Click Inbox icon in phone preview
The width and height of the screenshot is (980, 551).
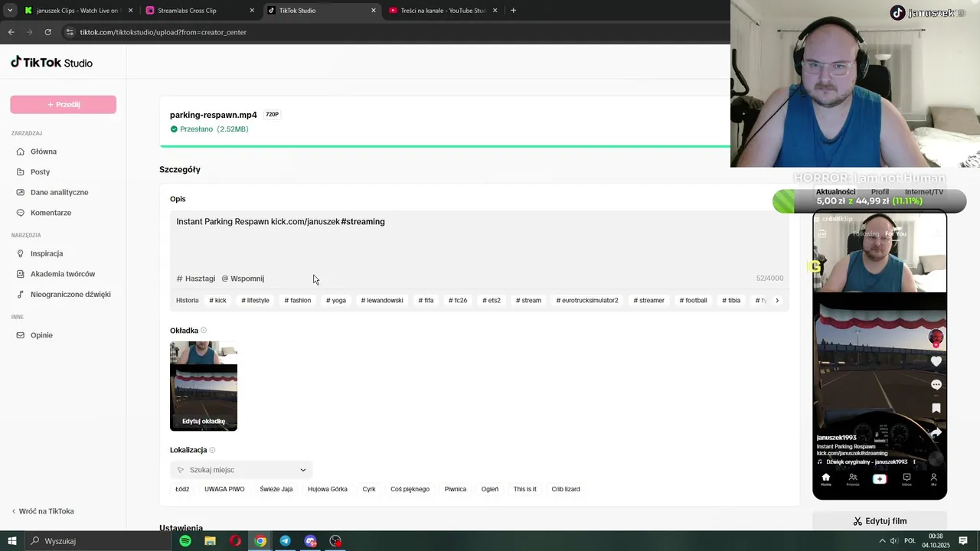[x=906, y=480]
